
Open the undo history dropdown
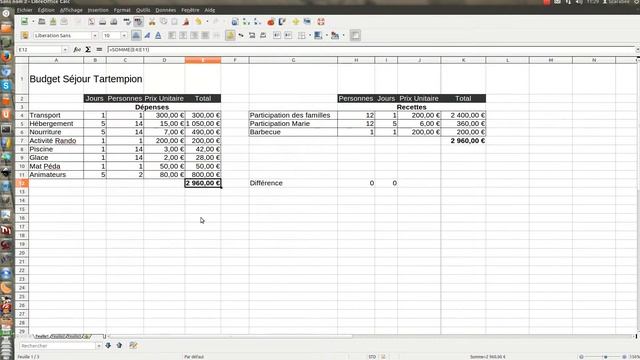[x=207, y=22]
